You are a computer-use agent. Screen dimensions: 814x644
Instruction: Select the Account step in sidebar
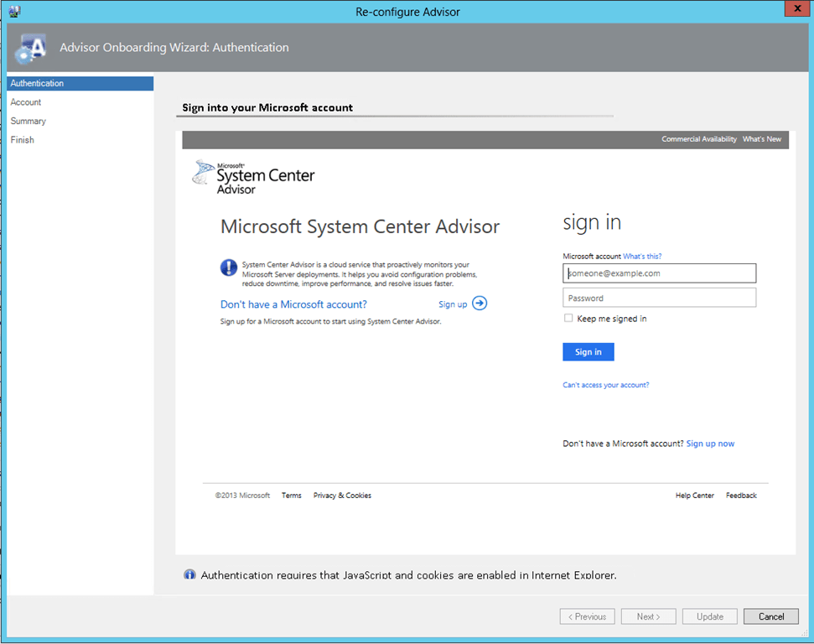tap(25, 102)
